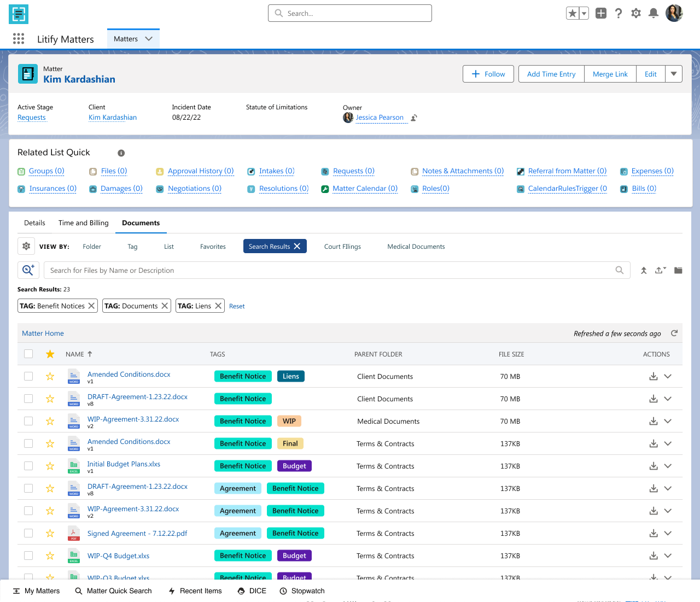Open the favorites list dropdown arrow
This screenshot has width=700, height=602.
point(584,13)
